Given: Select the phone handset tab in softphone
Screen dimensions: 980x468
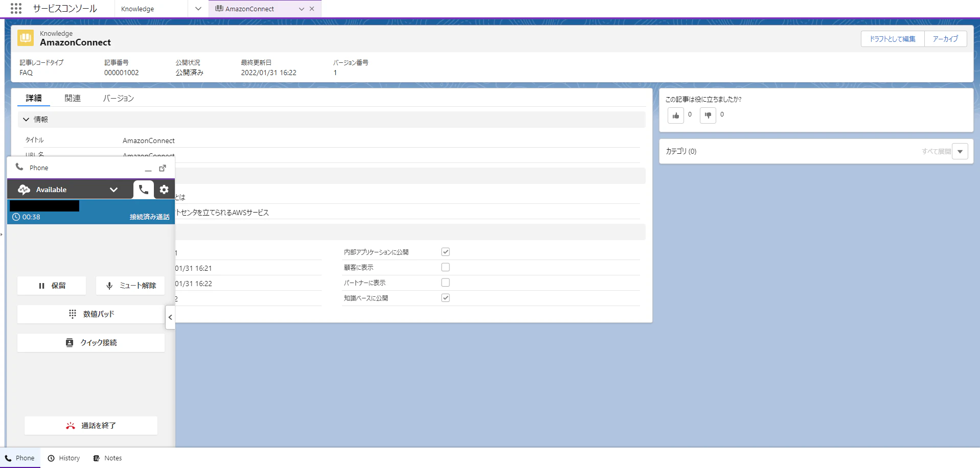Looking at the screenshot, I should 144,190.
